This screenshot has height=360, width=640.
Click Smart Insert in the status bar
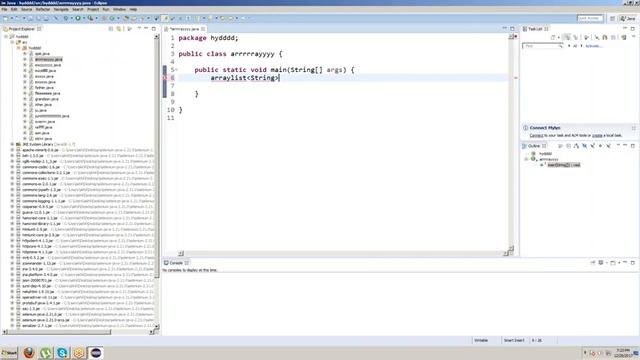click(514, 340)
